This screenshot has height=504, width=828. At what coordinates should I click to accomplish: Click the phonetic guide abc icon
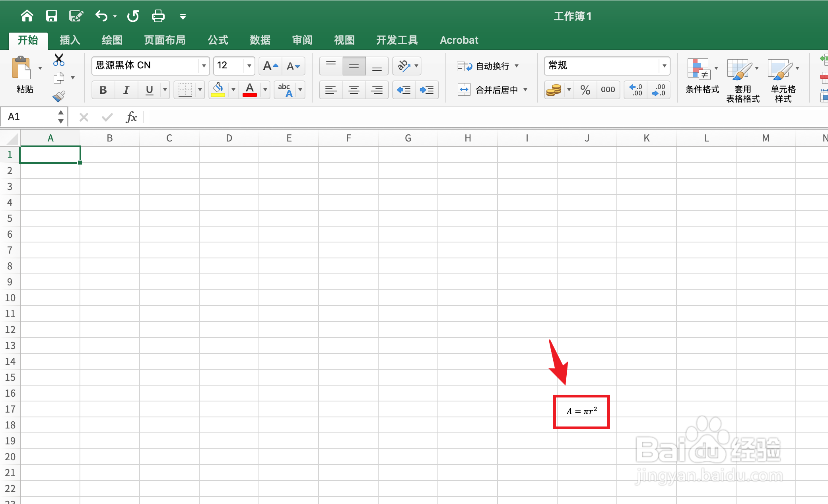coord(286,90)
